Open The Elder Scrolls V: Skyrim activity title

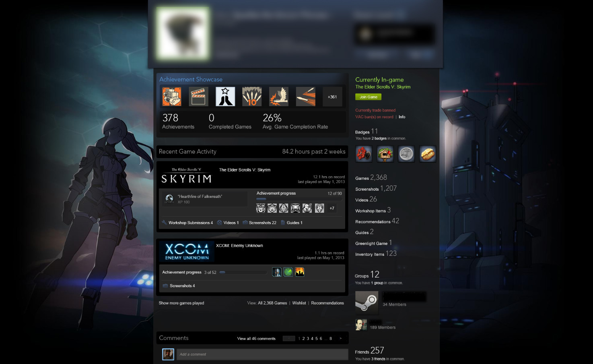245,170
